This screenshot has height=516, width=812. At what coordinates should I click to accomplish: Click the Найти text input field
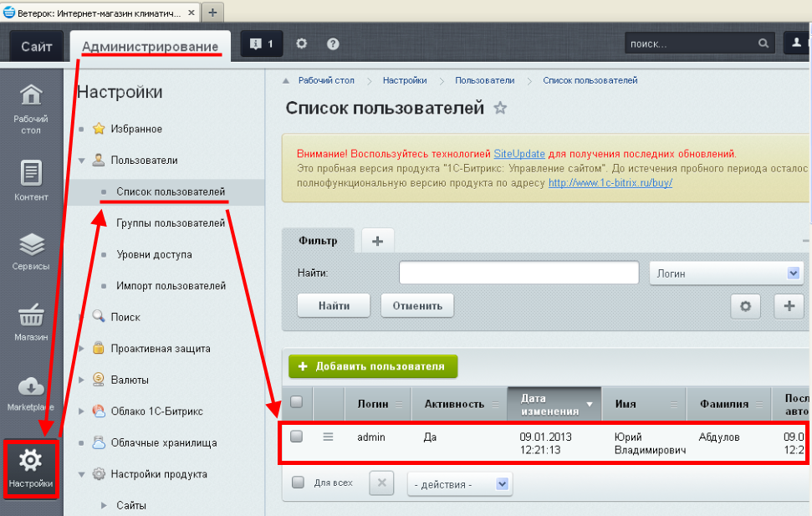518,273
